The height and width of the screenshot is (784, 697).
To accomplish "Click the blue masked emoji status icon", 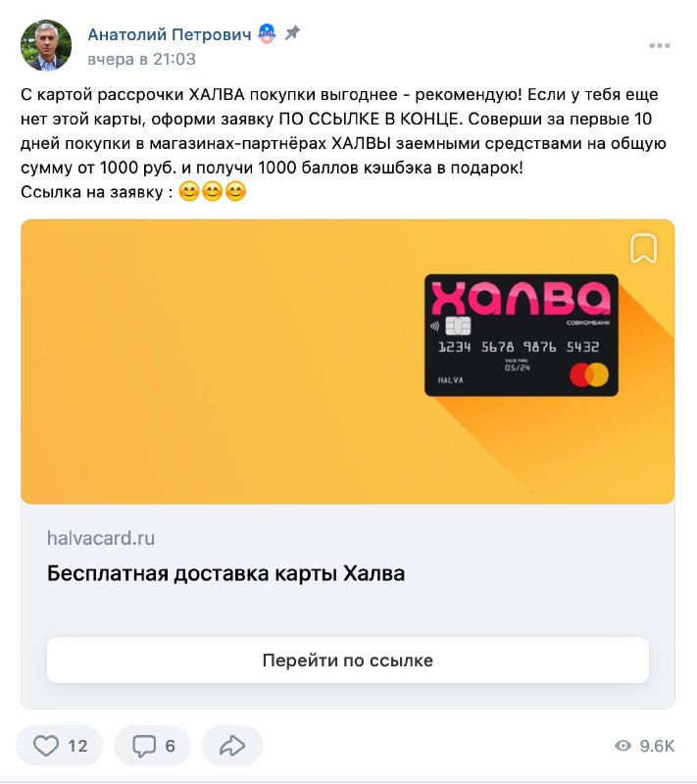I will pos(267,33).
